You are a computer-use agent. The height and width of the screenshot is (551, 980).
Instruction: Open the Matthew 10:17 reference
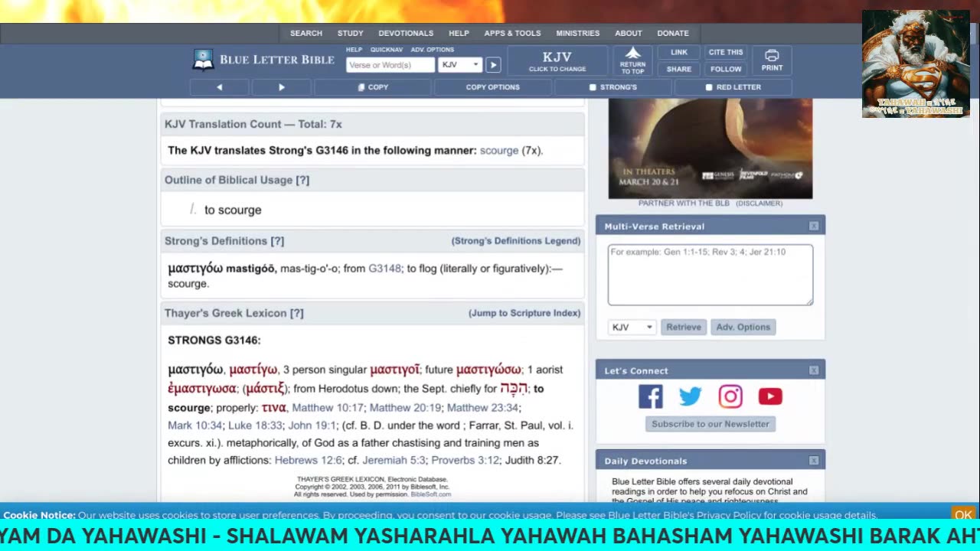pyautogui.click(x=328, y=408)
